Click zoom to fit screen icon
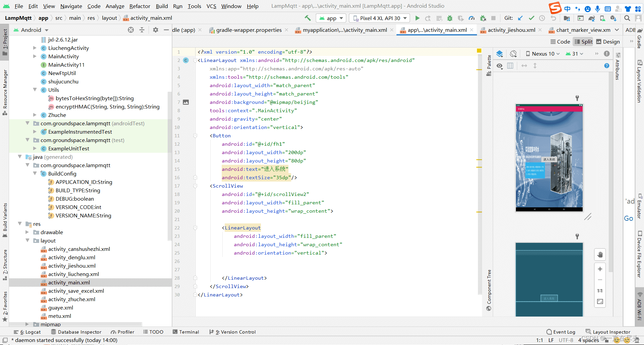Viewport: 644px width, 345px height. [600, 301]
